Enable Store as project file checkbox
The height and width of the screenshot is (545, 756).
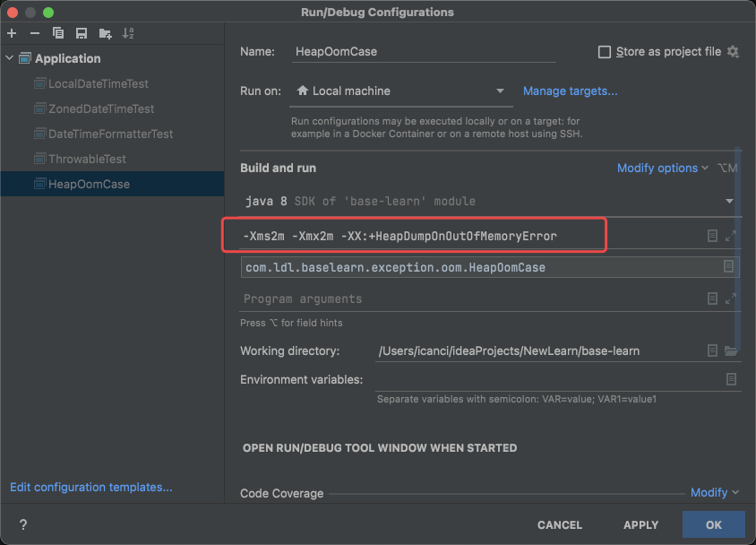605,52
